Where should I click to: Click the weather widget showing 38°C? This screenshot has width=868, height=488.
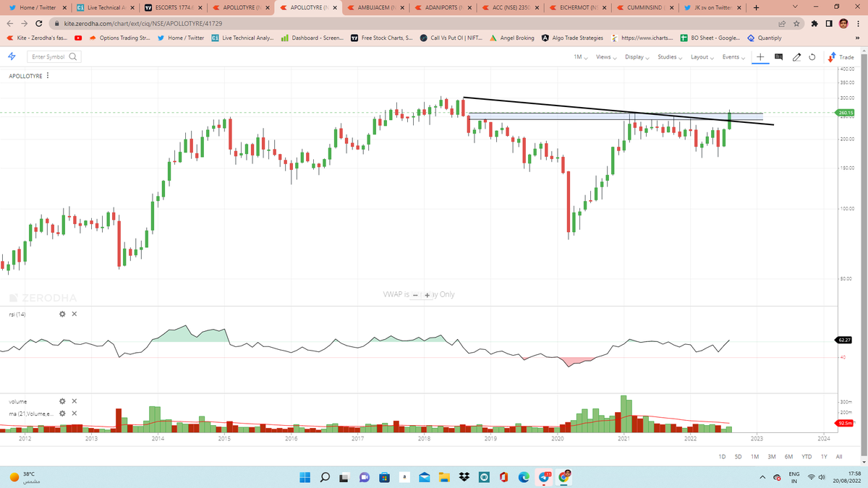tap(25, 476)
